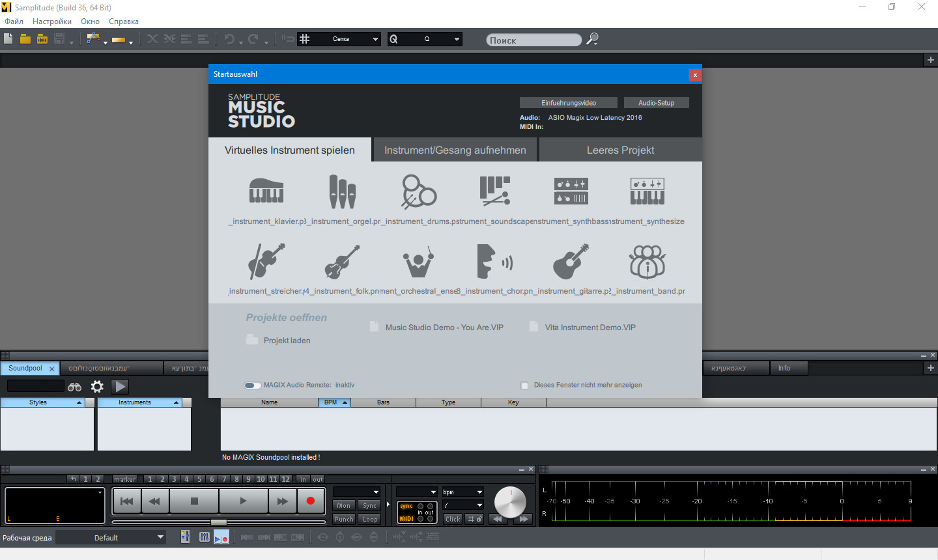Open 'Vita Instrument Demo.VIP' project

coord(590,328)
